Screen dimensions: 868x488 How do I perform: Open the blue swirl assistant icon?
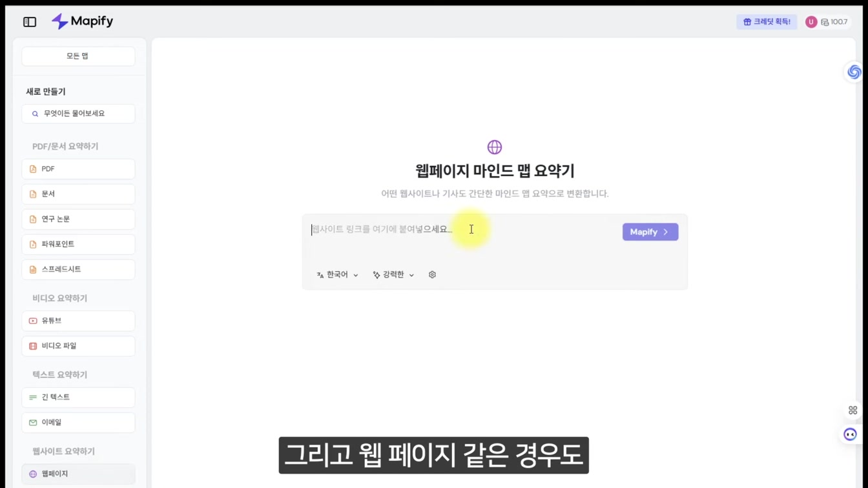click(854, 72)
